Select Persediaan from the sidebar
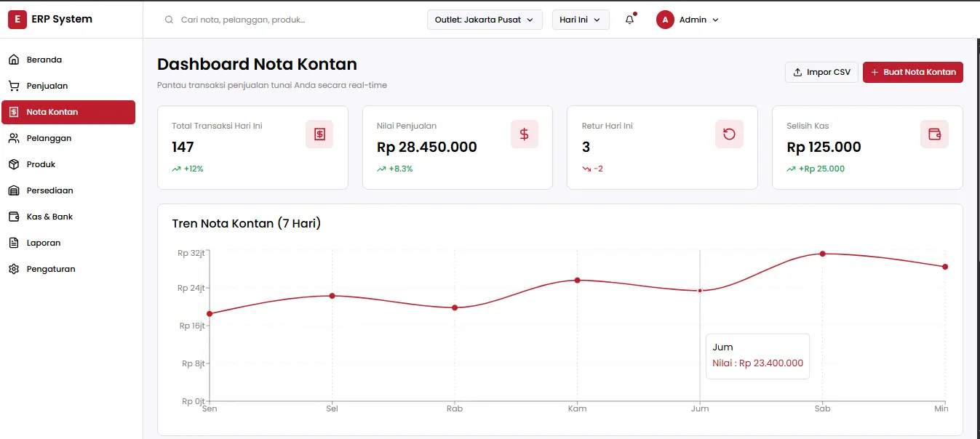Screen dimensions: 980x439 tap(49, 190)
